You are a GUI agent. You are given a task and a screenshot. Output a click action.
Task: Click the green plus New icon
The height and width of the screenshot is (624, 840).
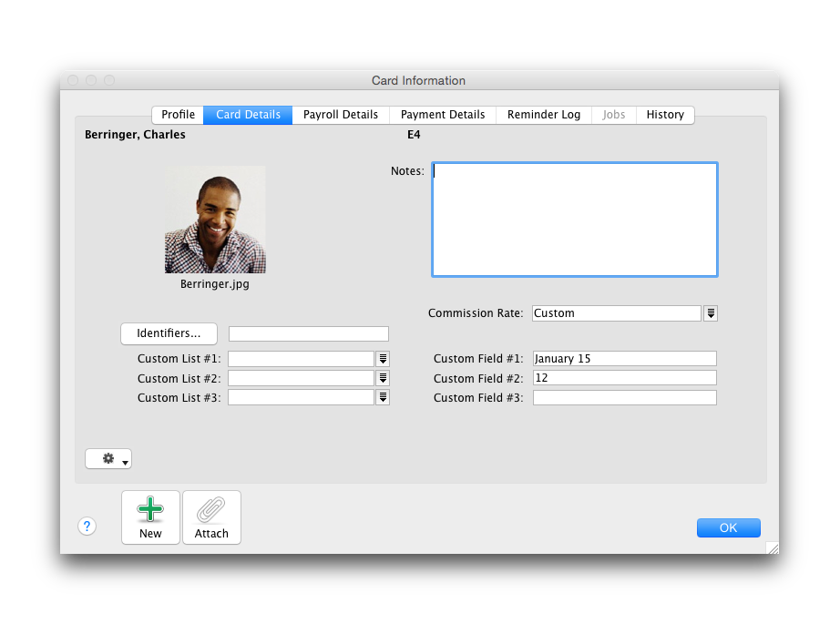click(x=150, y=511)
